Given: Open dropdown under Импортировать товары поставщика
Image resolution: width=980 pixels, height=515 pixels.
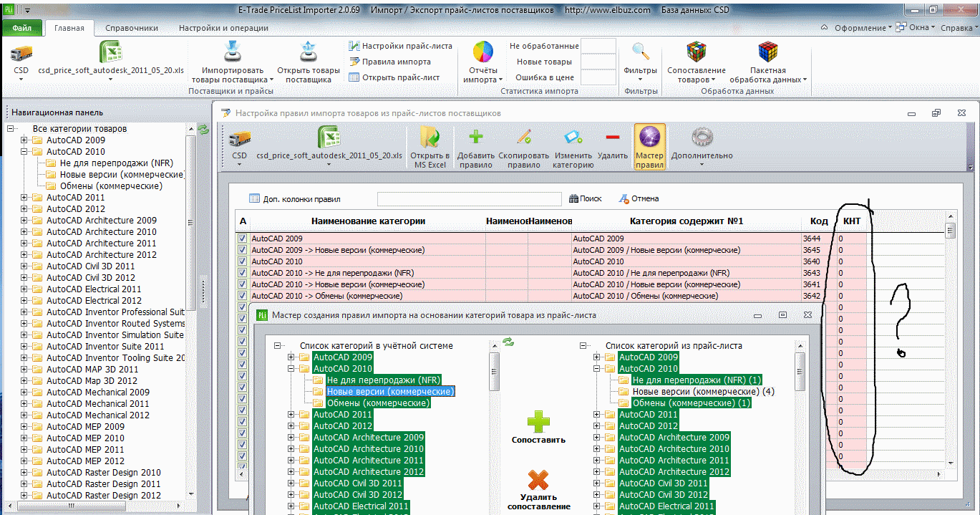Looking at the screenshot, I should coord(271,80).
